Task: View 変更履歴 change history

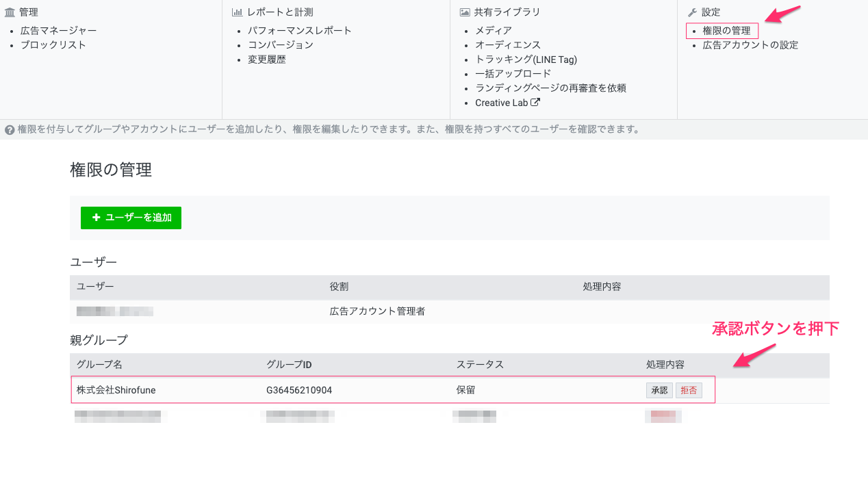Action: point(267,60)
